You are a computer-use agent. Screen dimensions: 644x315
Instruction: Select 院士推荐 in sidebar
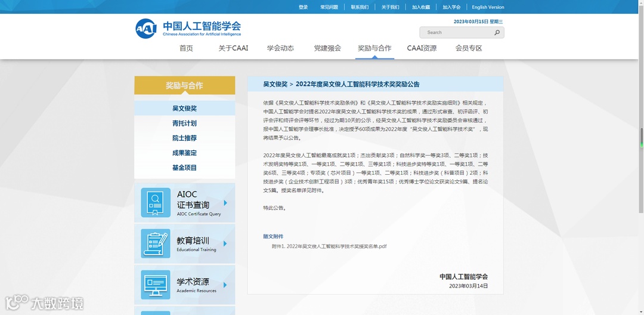coord(185,138)
